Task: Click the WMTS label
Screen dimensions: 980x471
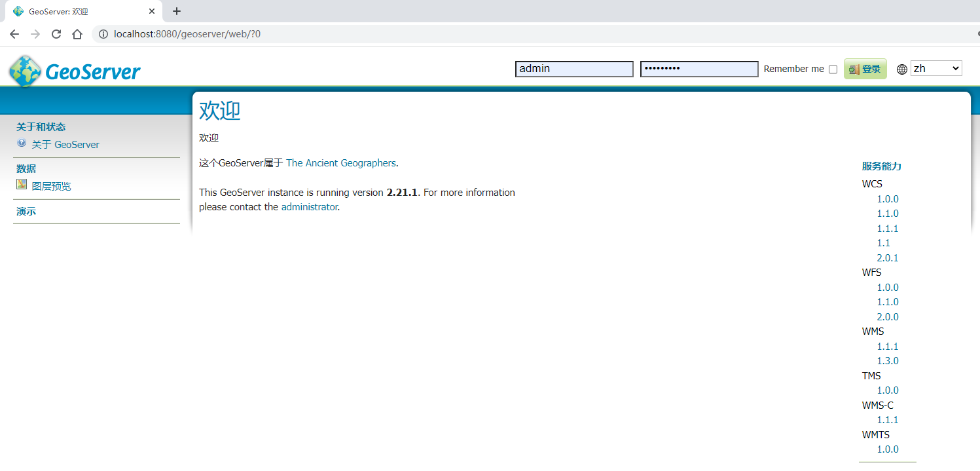Action: pos(876,435)
